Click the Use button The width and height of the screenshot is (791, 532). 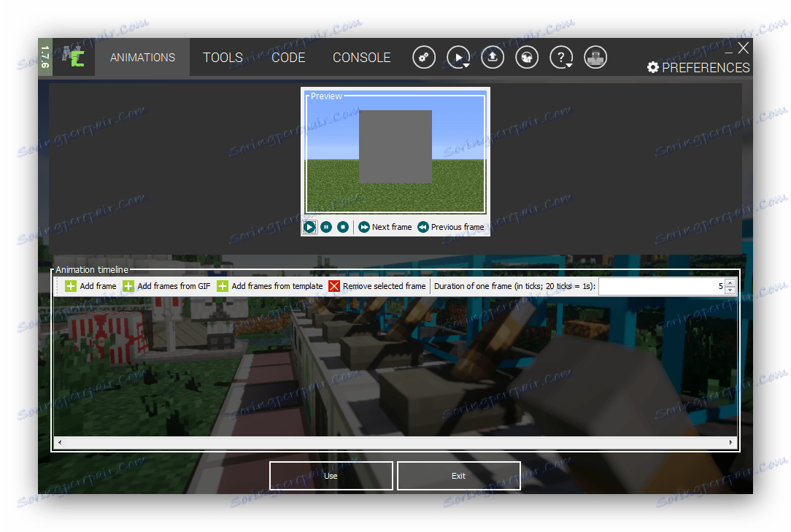(x=331, y=476)
